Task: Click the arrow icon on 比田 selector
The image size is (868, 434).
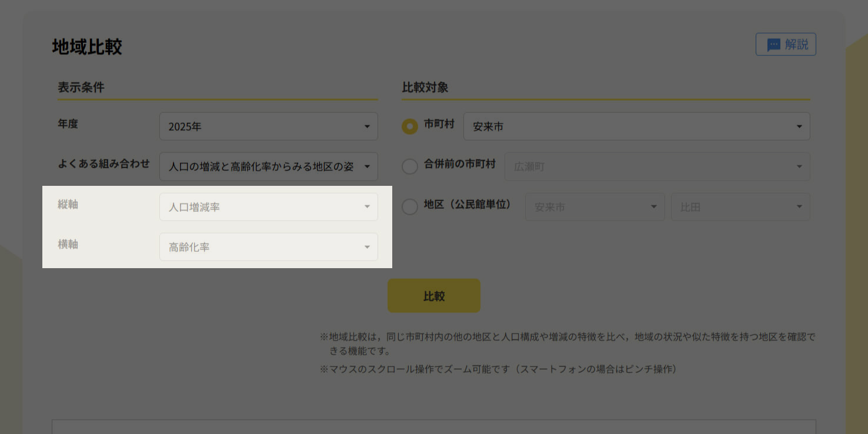Action: (799, 207)
